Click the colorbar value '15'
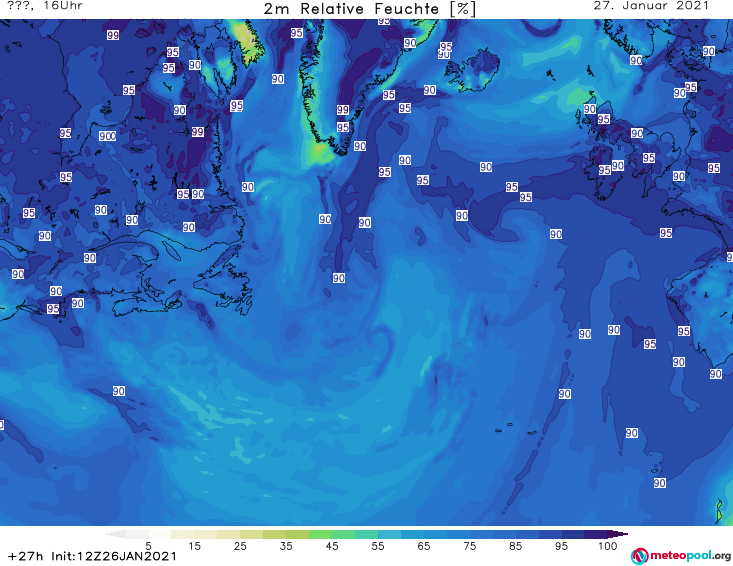 194,546
